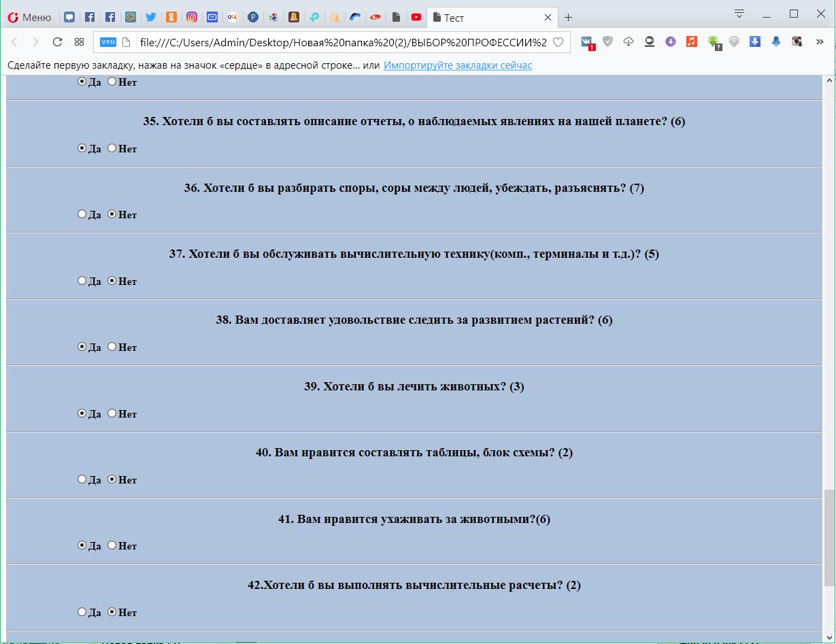The height and width of the screenshot is (644, 836).
Task: Click the purple circle download extension
Action: pyautogui.click(x=671, y=42)
